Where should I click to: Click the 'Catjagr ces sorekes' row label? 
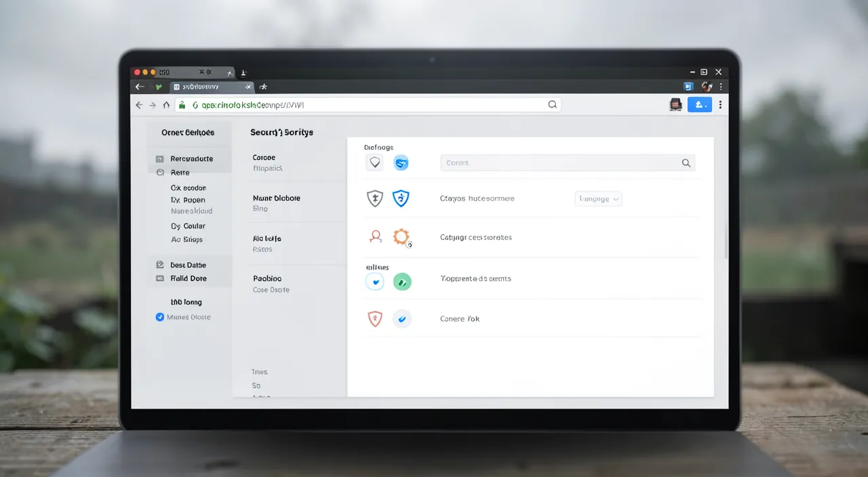tap(476, 237)
